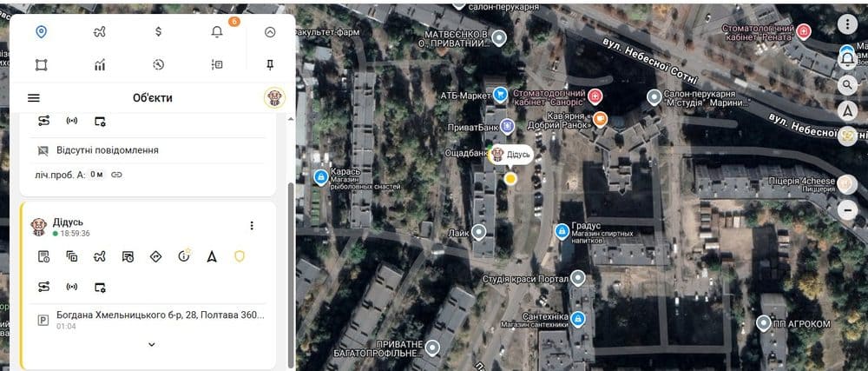Show track icon on Дідусь card
The width and height of the screenshot is (868, 371).
(100, 256)
